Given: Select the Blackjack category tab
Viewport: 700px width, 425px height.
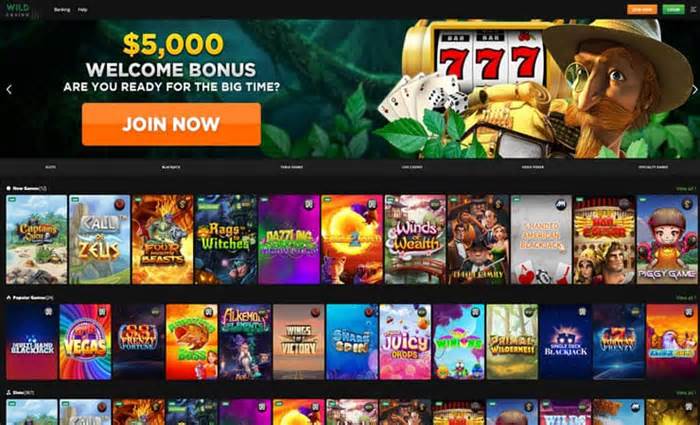Looking at the screenshot, I should click(x=171, y=167).
